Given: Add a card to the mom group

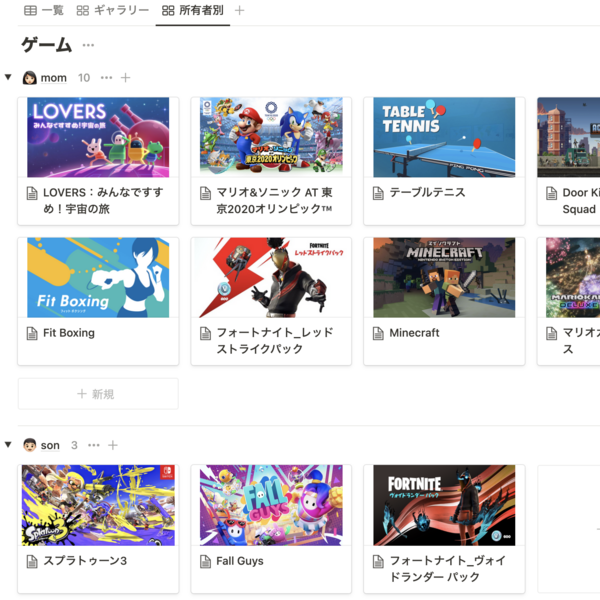Looking at the screenshot, I should coord(126,78).
